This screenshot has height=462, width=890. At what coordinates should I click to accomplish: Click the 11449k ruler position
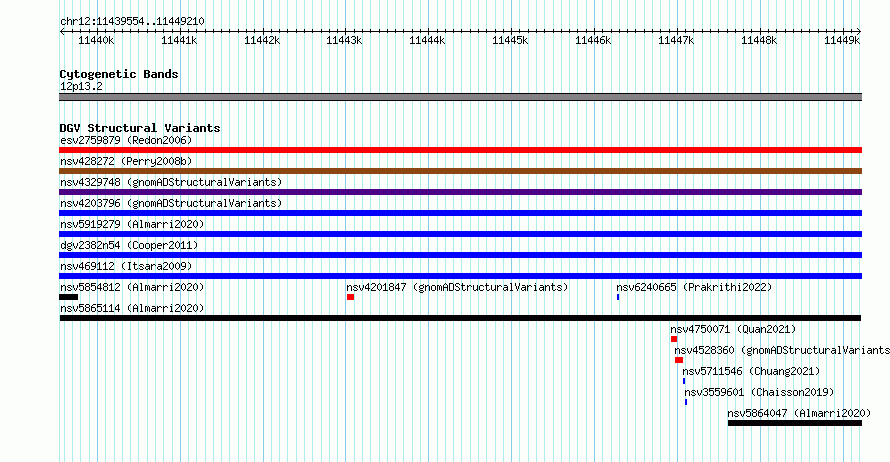842,40
